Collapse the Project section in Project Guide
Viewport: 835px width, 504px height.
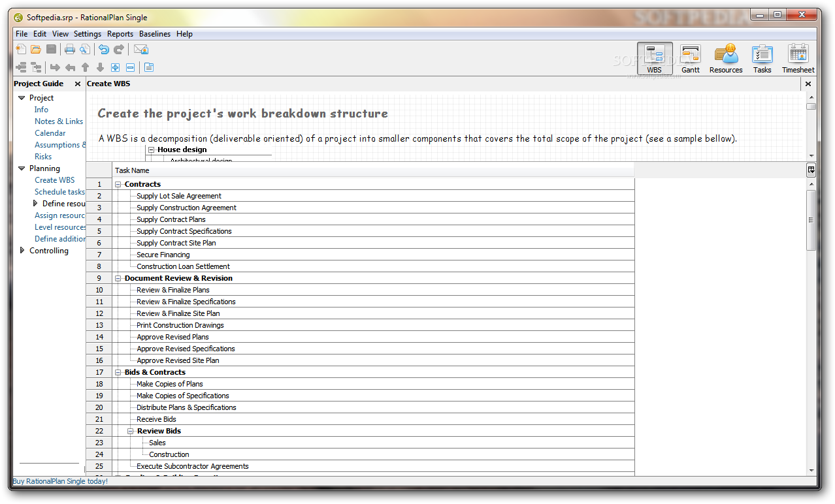pos(22,98)
